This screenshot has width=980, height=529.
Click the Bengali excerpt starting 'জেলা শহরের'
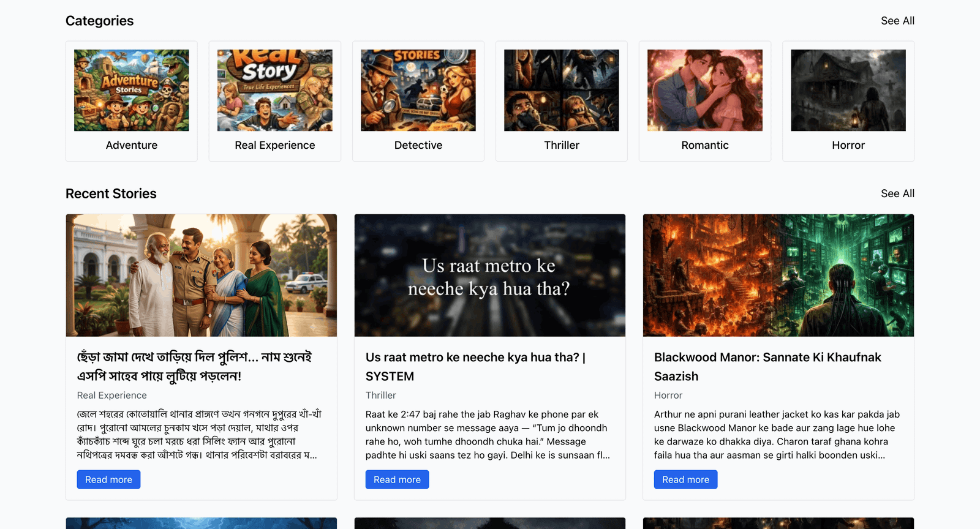(x=199, y=435)
